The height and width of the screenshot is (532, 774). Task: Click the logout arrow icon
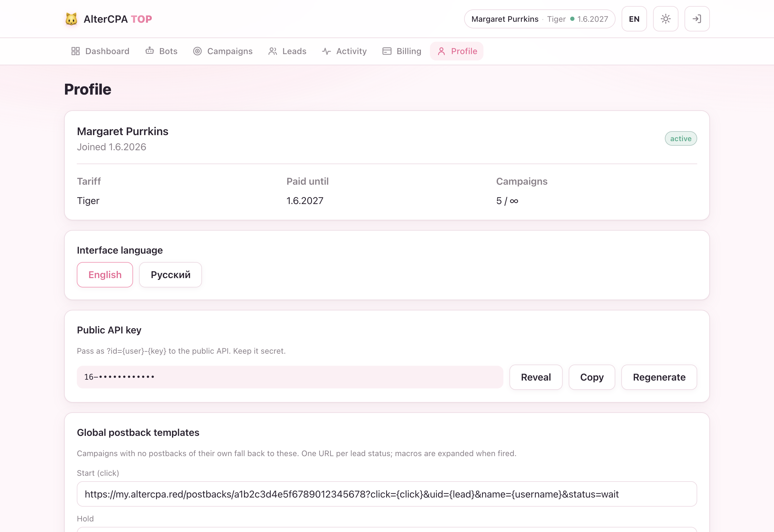697,19
